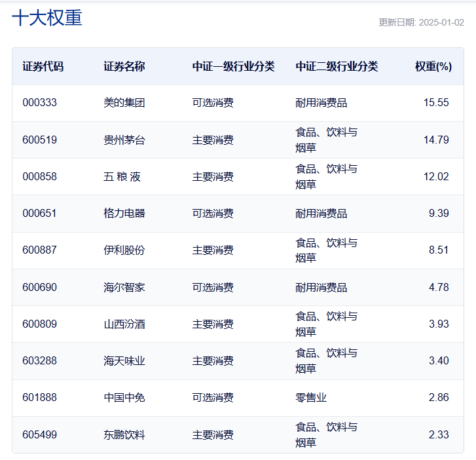Open stock code 000651
476x460 pixels.
[x=39, y=213]
